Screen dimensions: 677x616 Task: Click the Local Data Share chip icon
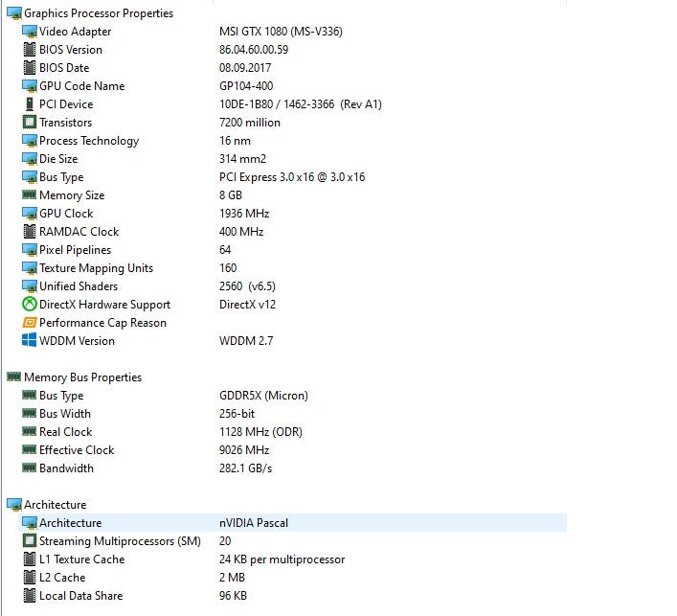pos(30,596)
